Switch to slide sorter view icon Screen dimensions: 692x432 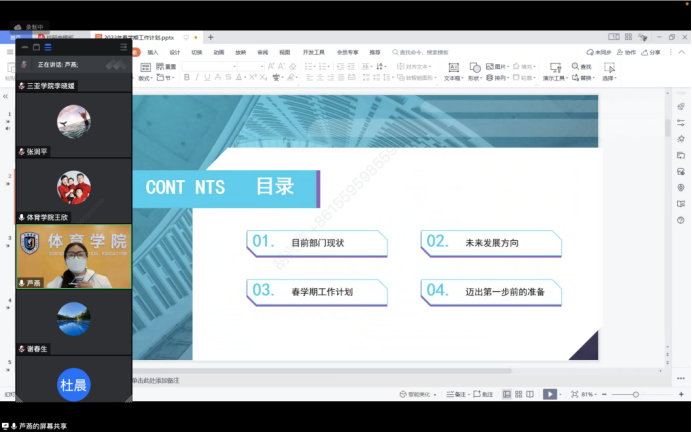point(520,394)
